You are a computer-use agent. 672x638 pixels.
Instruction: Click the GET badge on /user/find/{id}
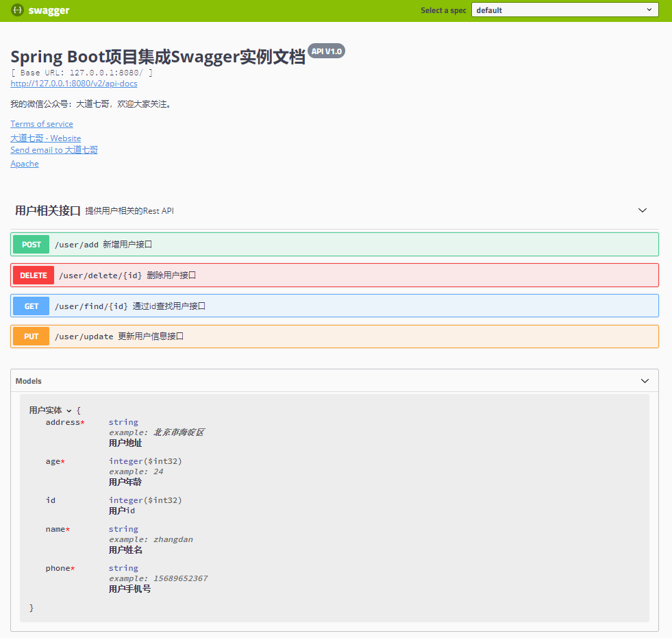point(30,306)
